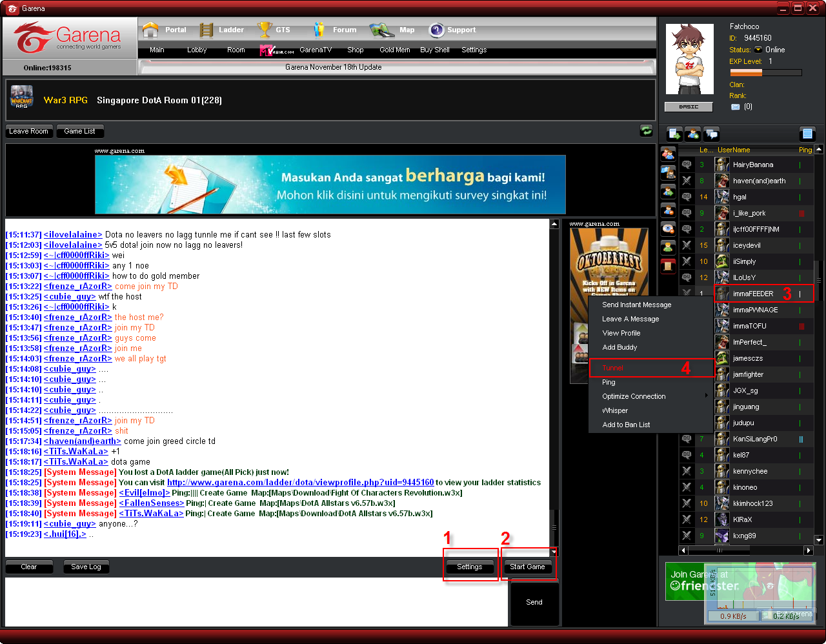Open the Map toolbar item
This screenshot has width=826, height=644.
pyautogui.click(x=392, y=30)
